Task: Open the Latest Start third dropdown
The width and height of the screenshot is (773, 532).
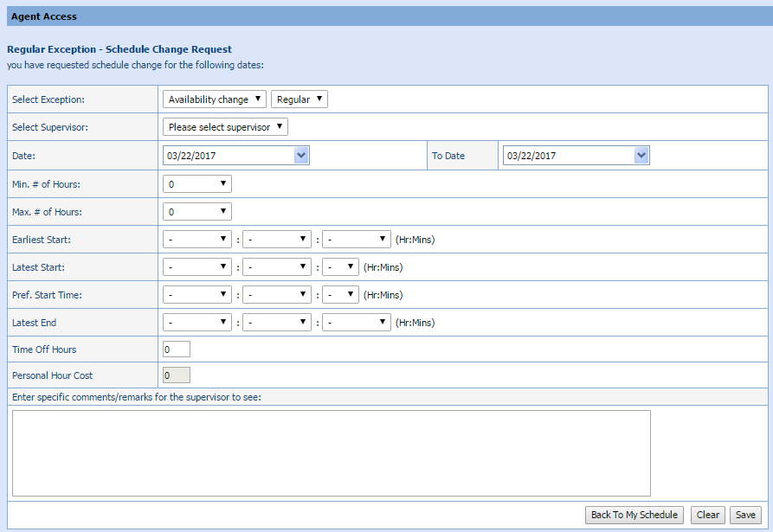Action: 340,267
